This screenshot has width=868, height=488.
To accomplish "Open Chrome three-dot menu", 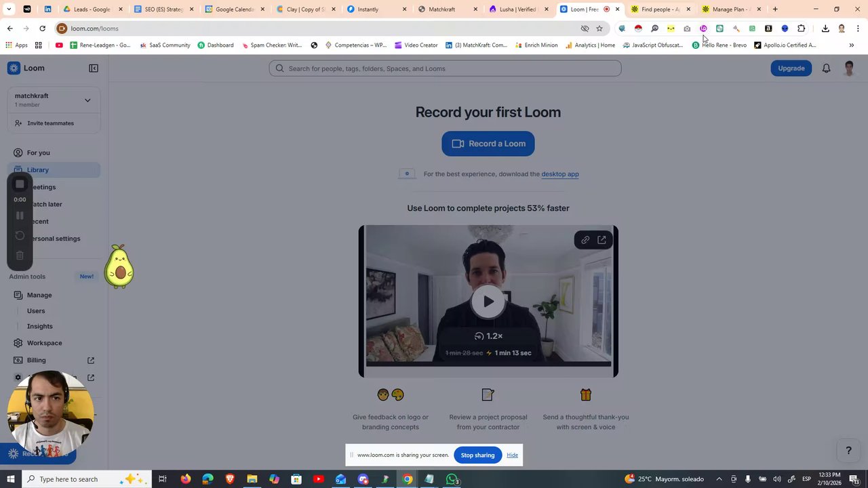I will (858, 28).
